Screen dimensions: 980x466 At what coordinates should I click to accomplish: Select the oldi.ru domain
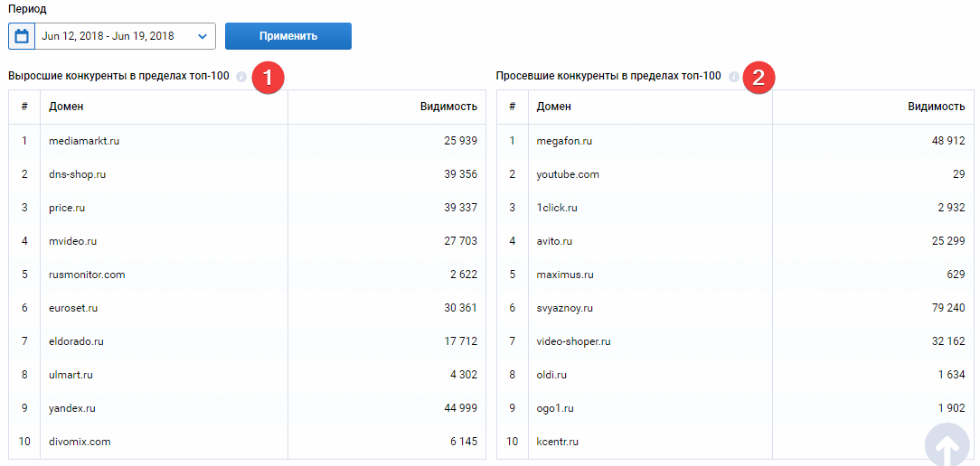551,375
